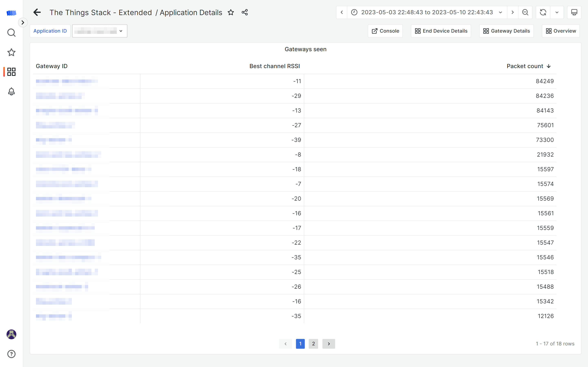Go to End Device Details dashboard

click(441, 31)
